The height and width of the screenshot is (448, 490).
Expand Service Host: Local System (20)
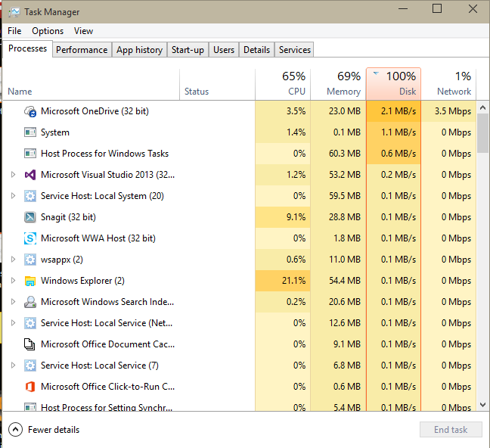click(13, 196)
